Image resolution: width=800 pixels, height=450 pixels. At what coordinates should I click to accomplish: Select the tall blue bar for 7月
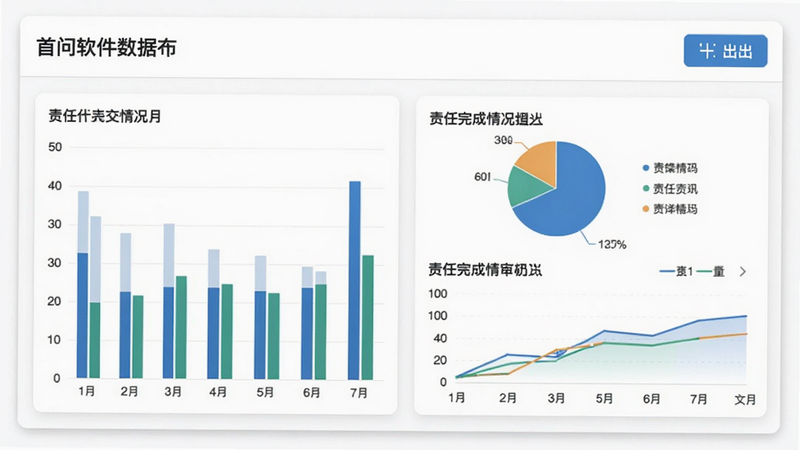[354, 280]
